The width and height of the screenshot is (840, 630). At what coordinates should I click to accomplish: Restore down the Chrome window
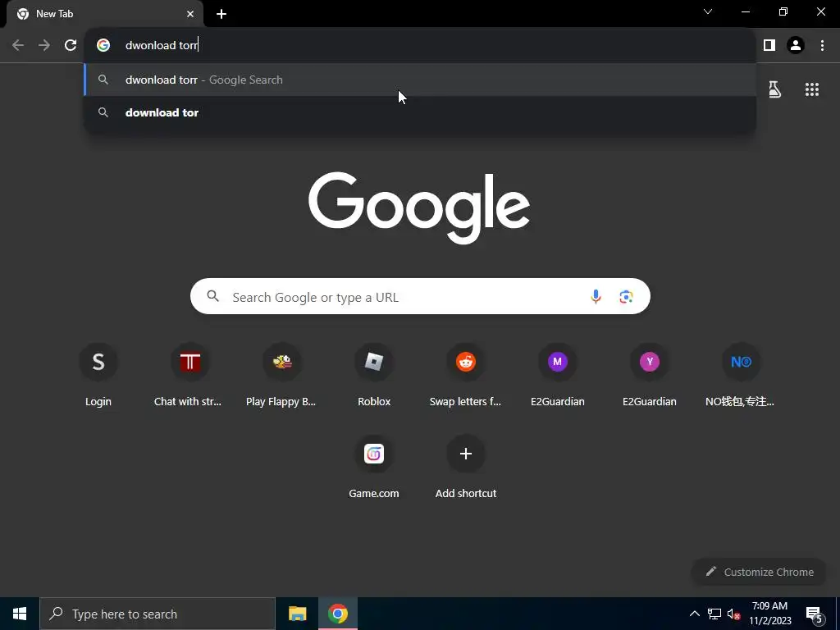tap(783, 11)
